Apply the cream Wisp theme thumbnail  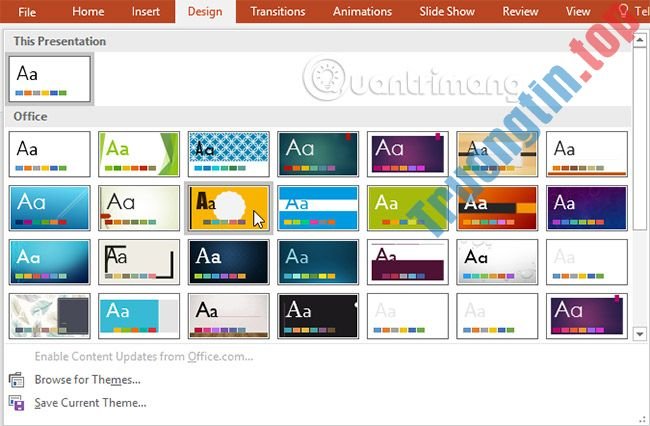(x=139, y=208)
